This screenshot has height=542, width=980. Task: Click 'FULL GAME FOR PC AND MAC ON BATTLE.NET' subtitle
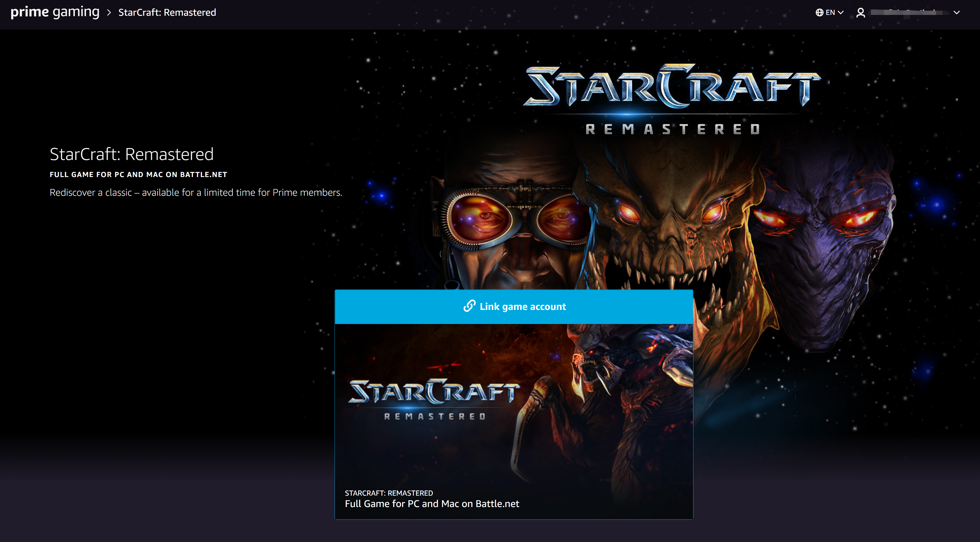click(138, 174)
